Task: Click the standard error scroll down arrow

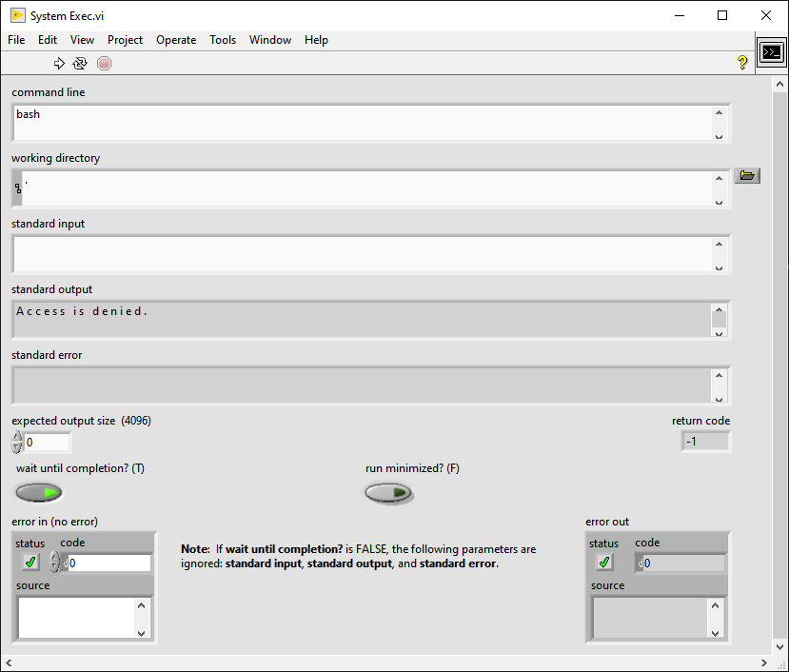Action: click(x=720, y=399)
